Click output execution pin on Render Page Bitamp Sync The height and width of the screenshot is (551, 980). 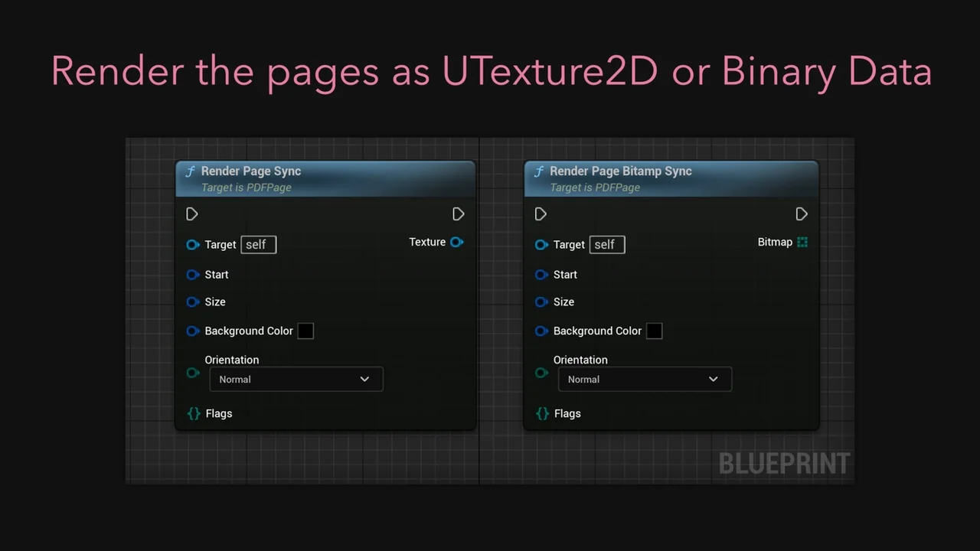(801, 214)
